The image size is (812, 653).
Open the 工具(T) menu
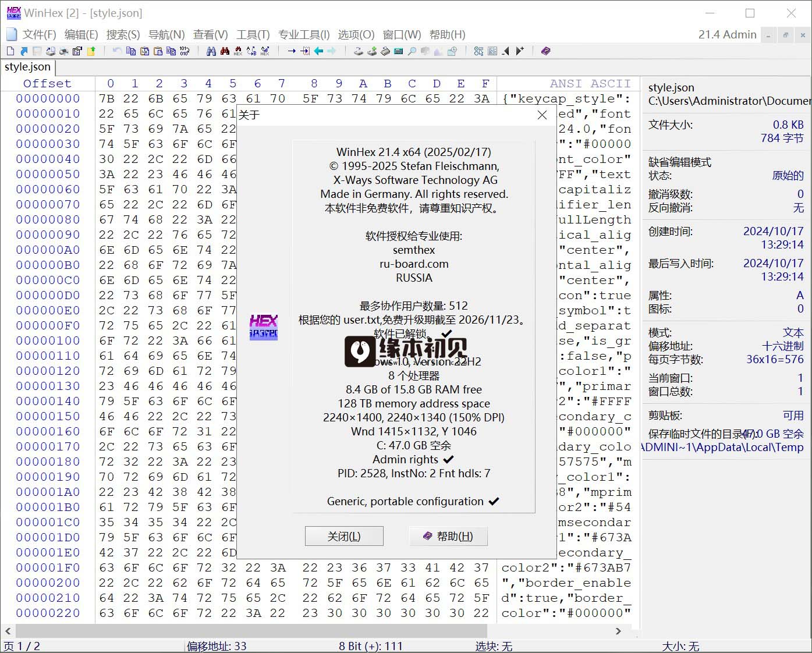pyautogui.click(x=253, y=34)
